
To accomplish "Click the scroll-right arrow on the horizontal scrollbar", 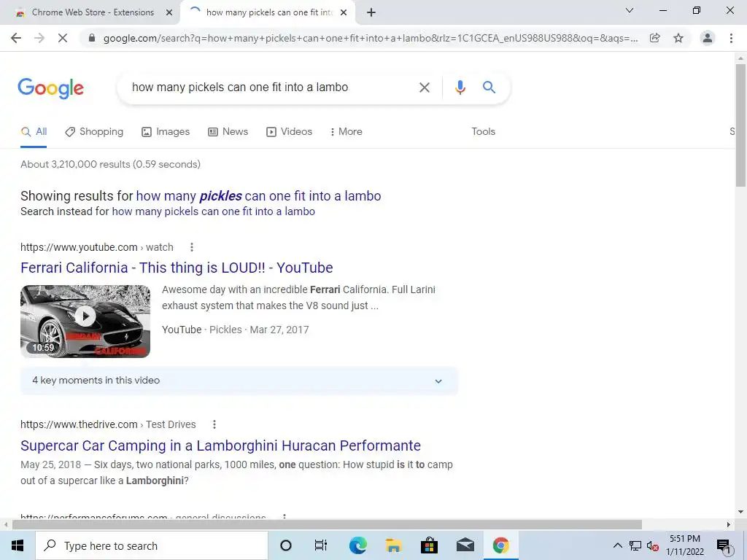I will (x=729, y=525).
